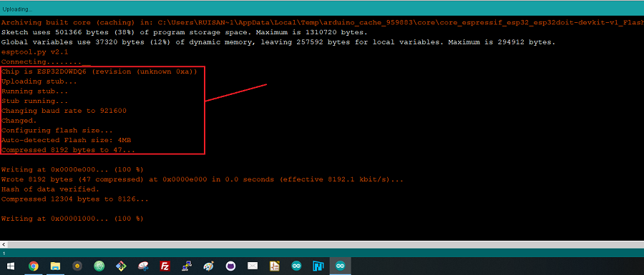Viewport: 644px width, 275px height.
Task: Click 'Writing at 0x00001000... (100 %)' line
Action: coord(73,219)
